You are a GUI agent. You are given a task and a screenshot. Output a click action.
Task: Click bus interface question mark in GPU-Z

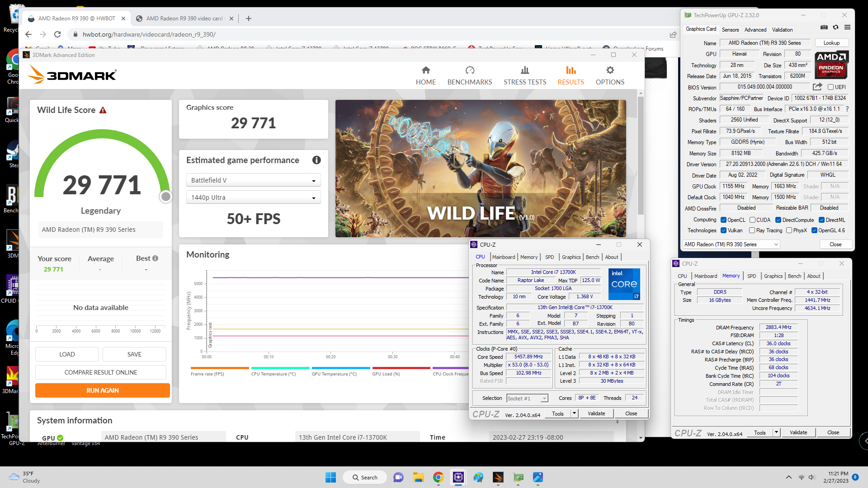point(847,109)
